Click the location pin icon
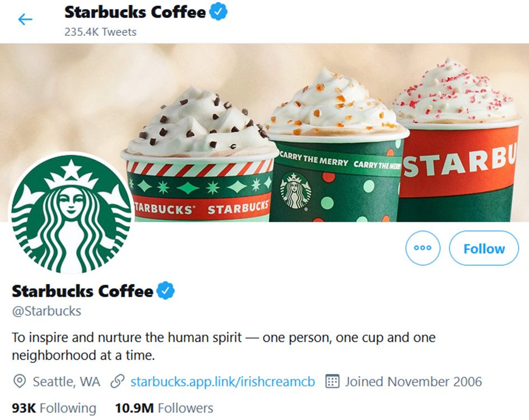This screenshot has height=420, width=529. 20,382
